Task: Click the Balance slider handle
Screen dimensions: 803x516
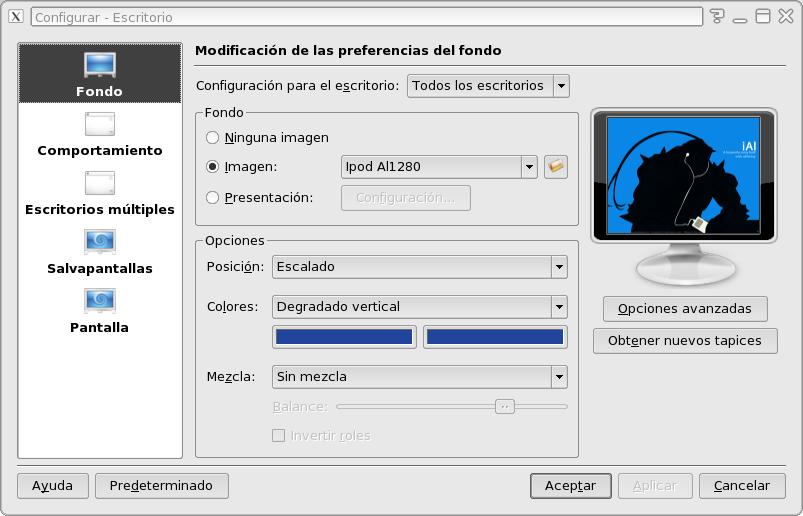Action: click(x=504, y=406)
